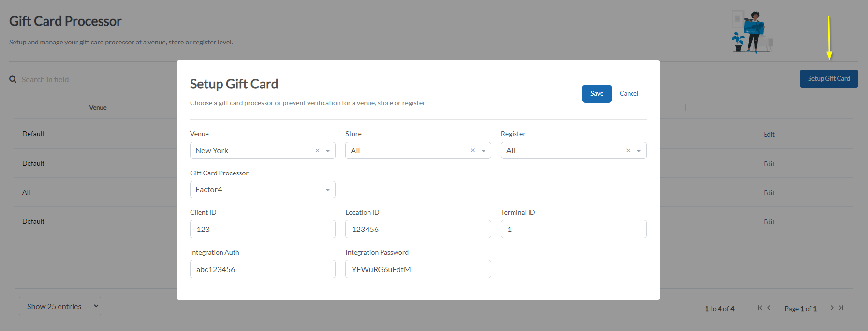The width and height of the screenshot is (868, 331).
Task: Go to the next page arrow
Action: (x=832, y=308)
